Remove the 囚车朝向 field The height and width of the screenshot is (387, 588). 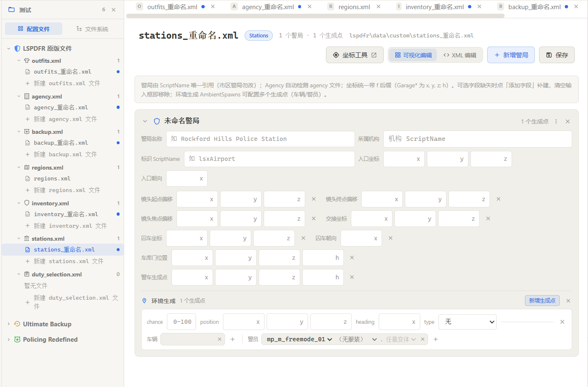click(x=391, y=238)
